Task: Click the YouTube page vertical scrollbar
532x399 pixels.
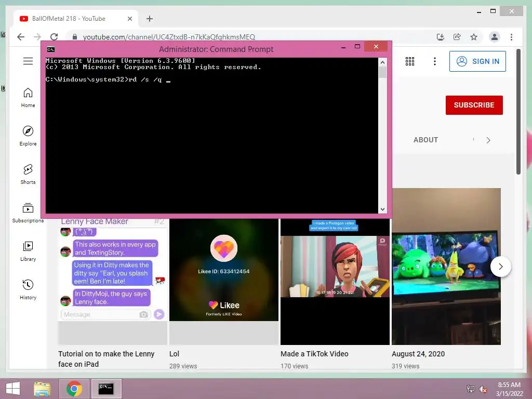Action: point(518,112)
